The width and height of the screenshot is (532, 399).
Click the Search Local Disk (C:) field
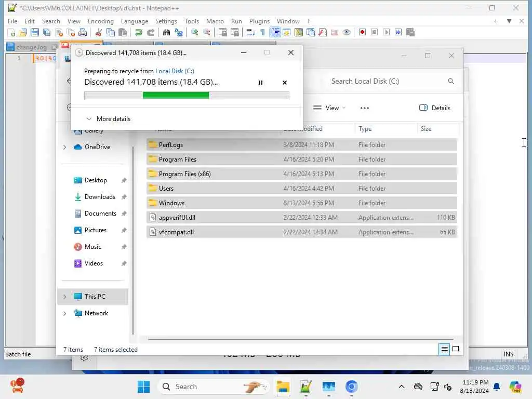[x=392, y=81]
